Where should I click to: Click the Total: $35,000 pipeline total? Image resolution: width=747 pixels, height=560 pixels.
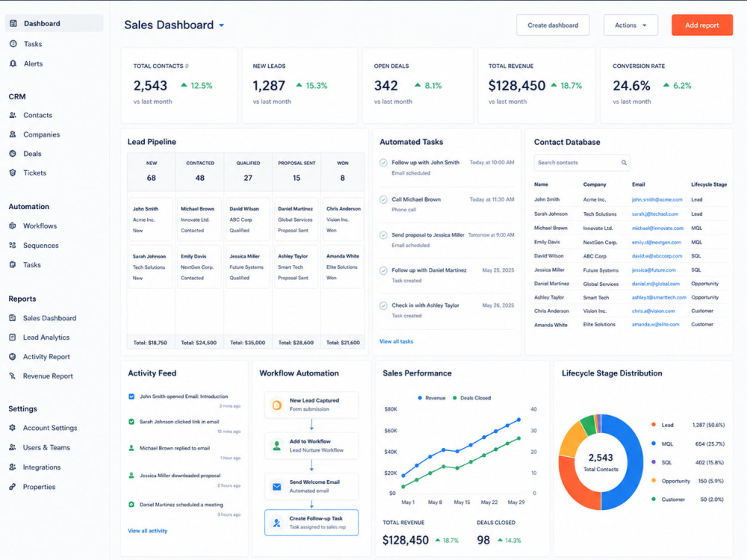click(248, 343)
